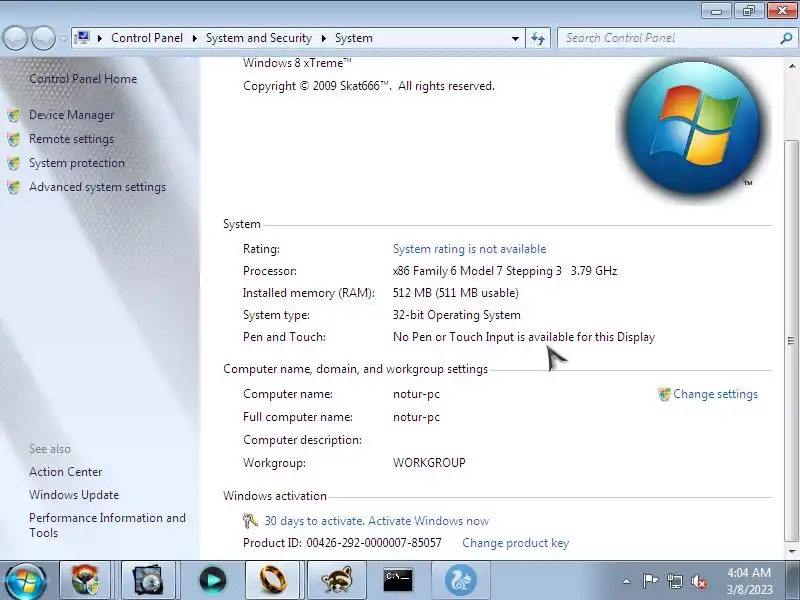Viewport: 800px width, 600px height.
Task: Minimize the System window
Action: click(x=717, y=11)
